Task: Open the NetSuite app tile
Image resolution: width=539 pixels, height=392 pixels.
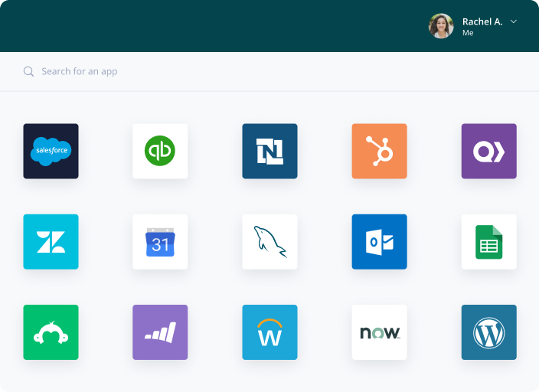Action: tap(269, 151)
